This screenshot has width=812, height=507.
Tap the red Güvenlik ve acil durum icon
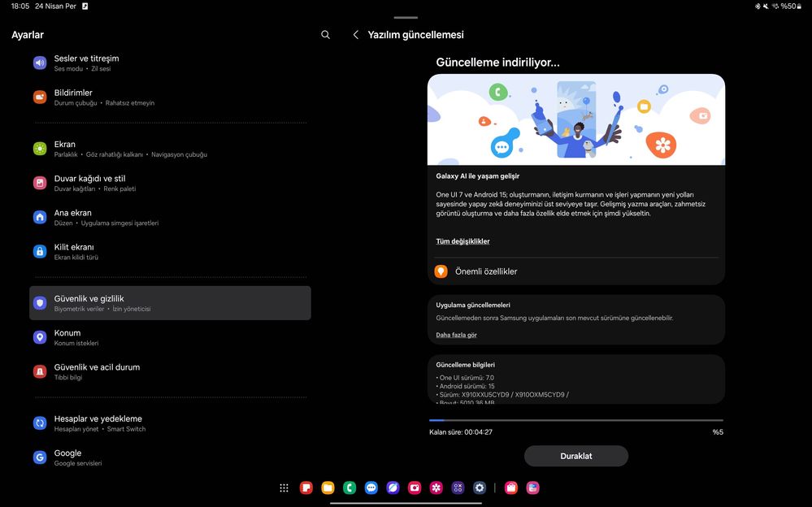tap(40, 371)
